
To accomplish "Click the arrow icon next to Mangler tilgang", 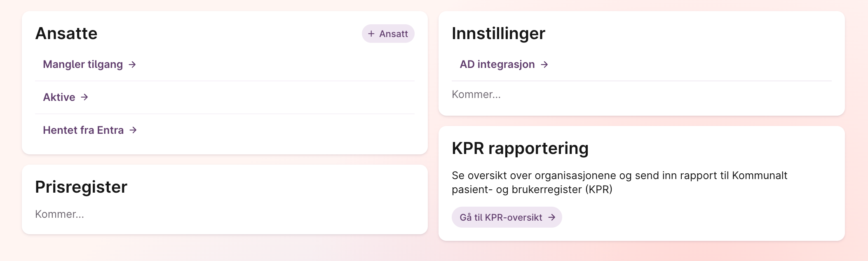I will click(x=132, y=65).
